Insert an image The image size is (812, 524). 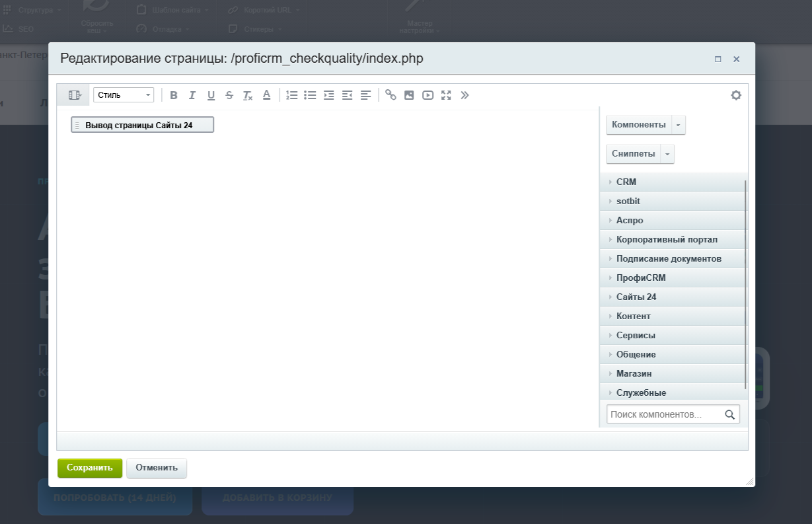pos(409,95)
